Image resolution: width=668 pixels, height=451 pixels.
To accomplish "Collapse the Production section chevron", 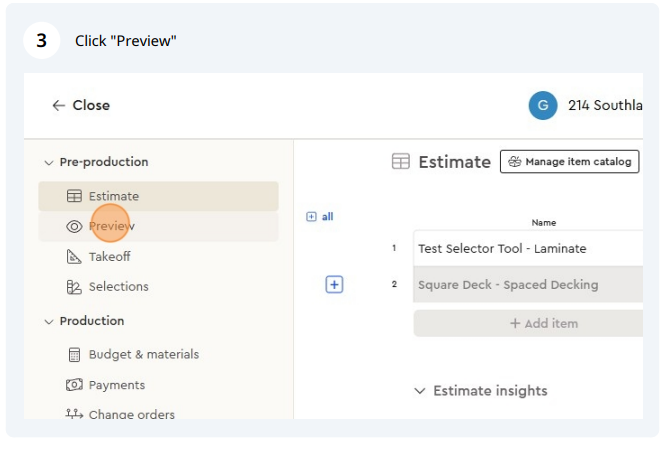I will pyautogui.click(x=49, y=322).
